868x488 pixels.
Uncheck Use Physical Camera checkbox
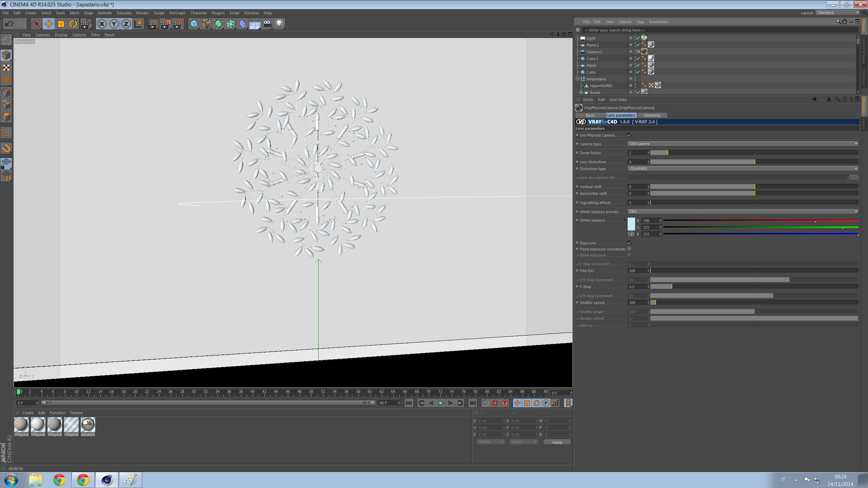pyautogui.click(x=629, y=135)
